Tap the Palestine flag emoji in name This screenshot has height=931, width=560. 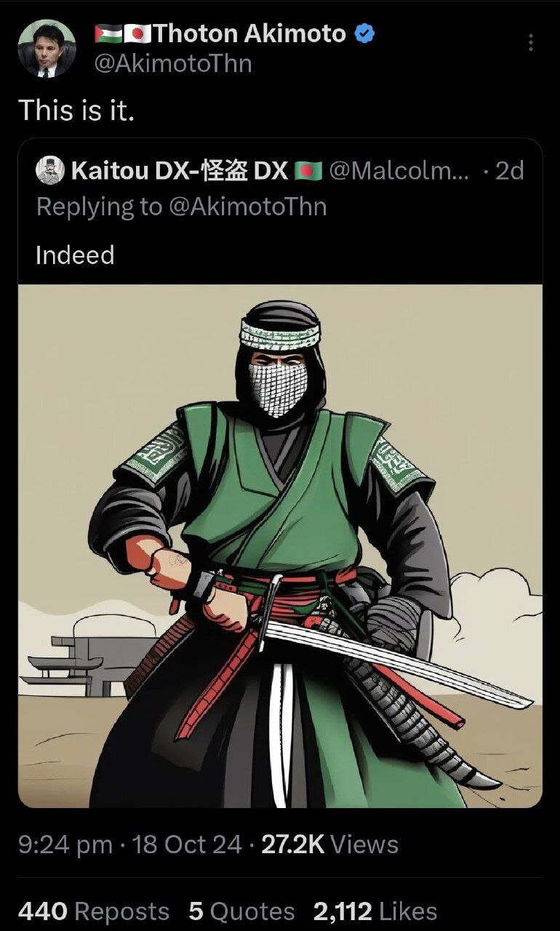point(108,33)
